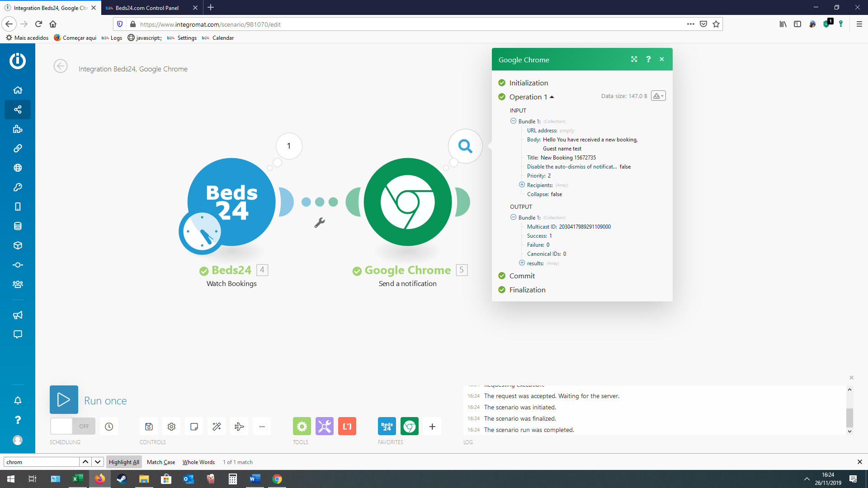Collapse INPUT Bundle 1 tree node

(513, 121)
